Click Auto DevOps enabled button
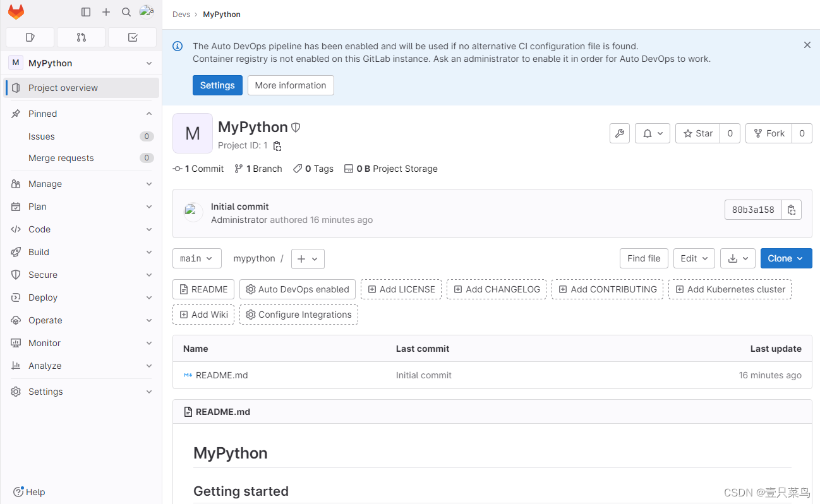820x504 pixels. 298,289
